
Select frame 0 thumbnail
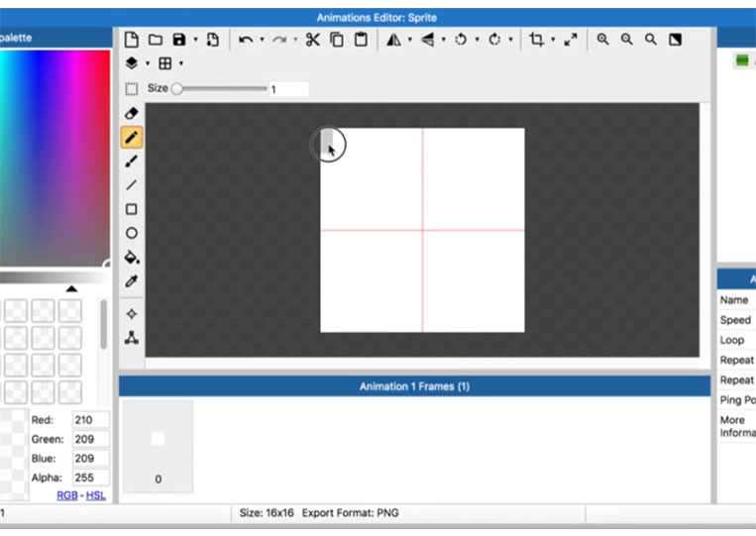tap(159, 447)
